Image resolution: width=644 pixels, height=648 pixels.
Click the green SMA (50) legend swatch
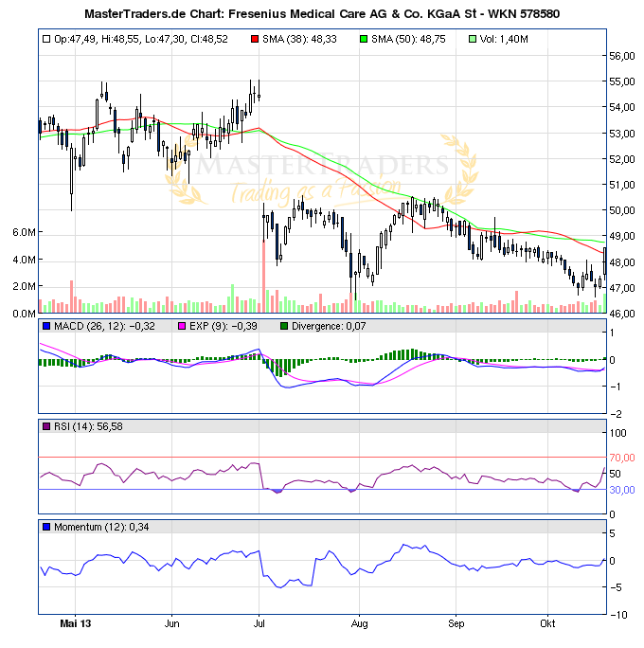[x=364, y=39]
